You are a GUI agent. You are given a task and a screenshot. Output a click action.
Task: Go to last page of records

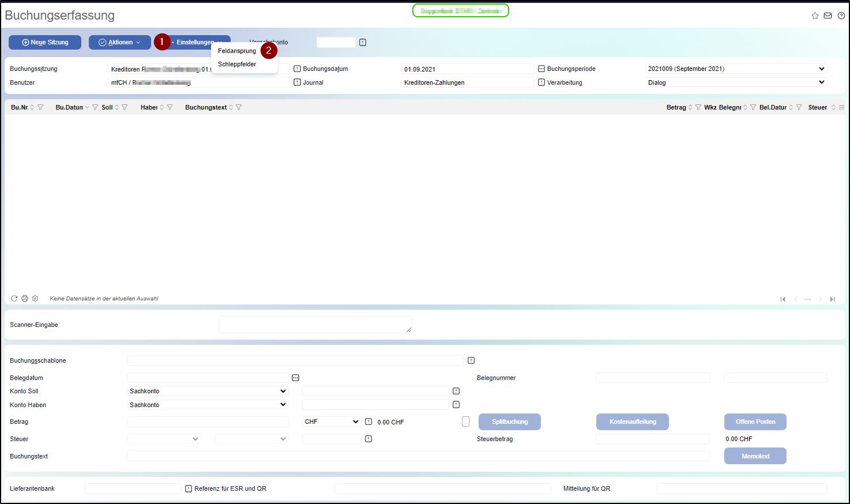coord(832,299)
